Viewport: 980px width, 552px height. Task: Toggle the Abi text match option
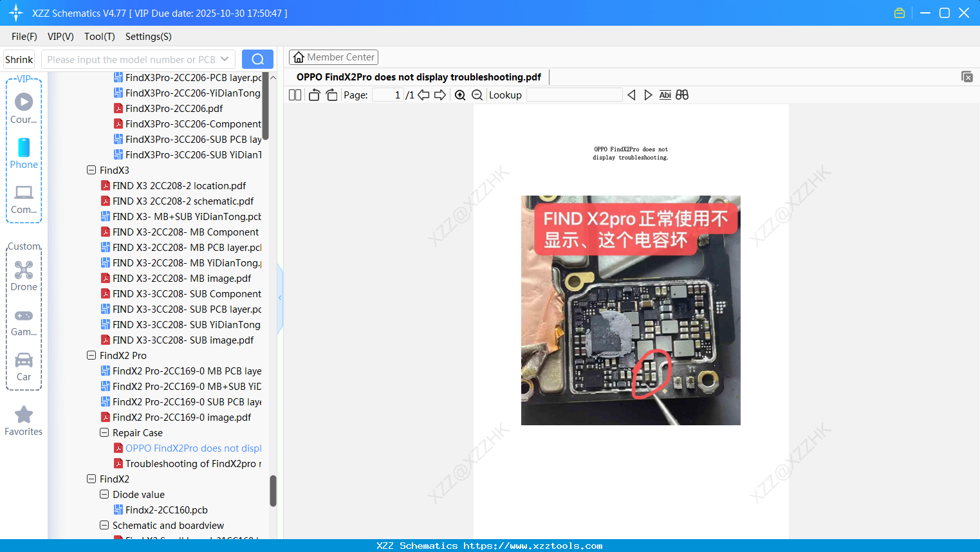[665, 95]
